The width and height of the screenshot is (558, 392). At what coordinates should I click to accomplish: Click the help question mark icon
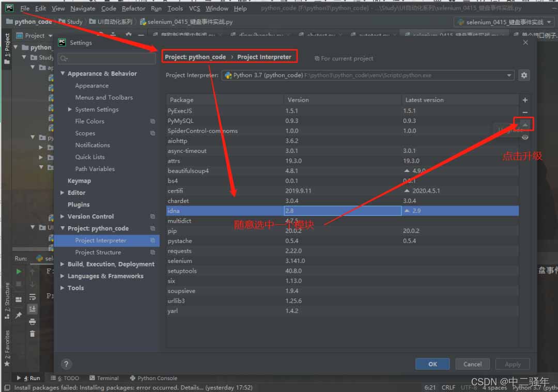pos(66,364)
